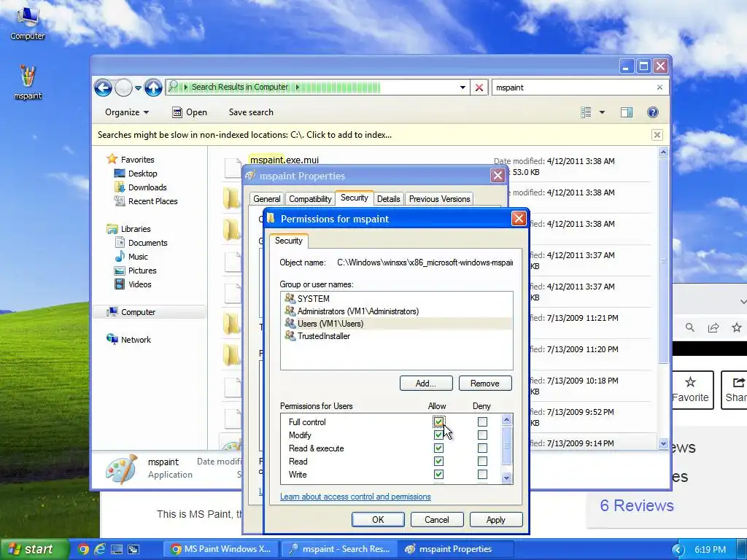Select TrustedInstaller entry

point(396,335)
